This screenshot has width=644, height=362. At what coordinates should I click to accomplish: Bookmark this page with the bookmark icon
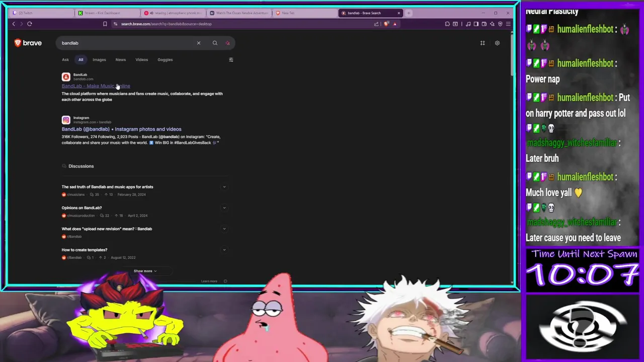pyautogui.click(x=105, y=24)
